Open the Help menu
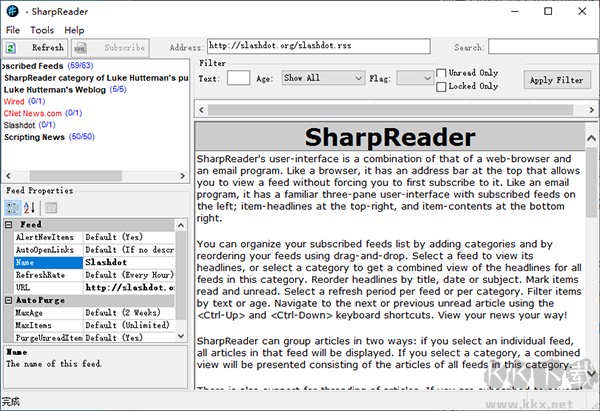The width and height of the screenshot is (600, 411). pos(74,30)
